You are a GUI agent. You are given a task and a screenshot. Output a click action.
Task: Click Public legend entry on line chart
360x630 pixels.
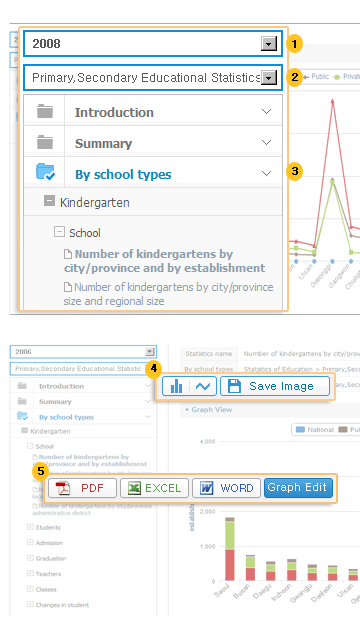[315, 76]
